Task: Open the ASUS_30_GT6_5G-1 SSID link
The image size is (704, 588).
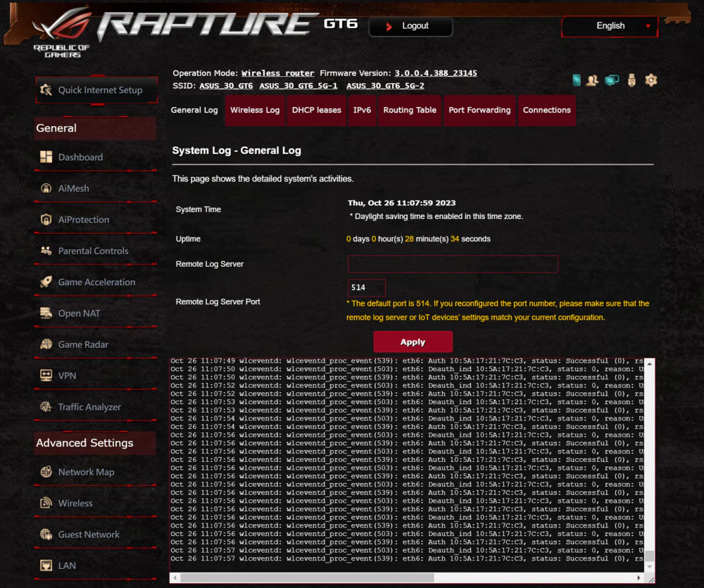Action: [298, 86]
